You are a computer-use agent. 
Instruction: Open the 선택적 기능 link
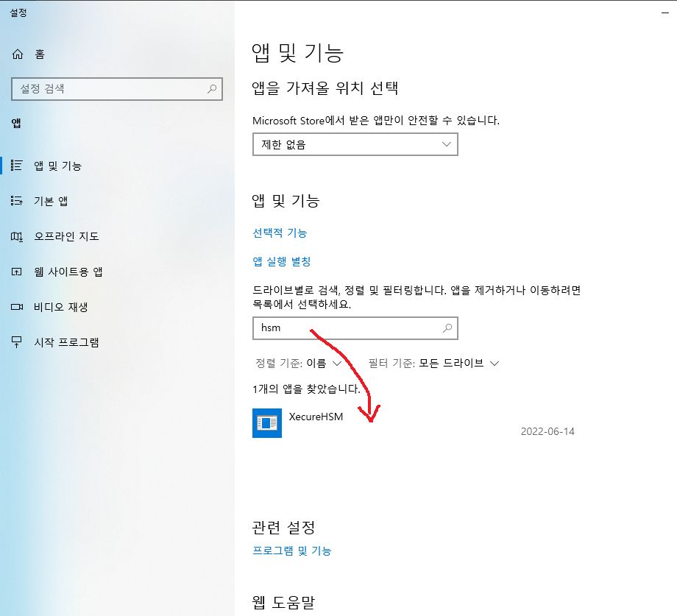[280, 233]
